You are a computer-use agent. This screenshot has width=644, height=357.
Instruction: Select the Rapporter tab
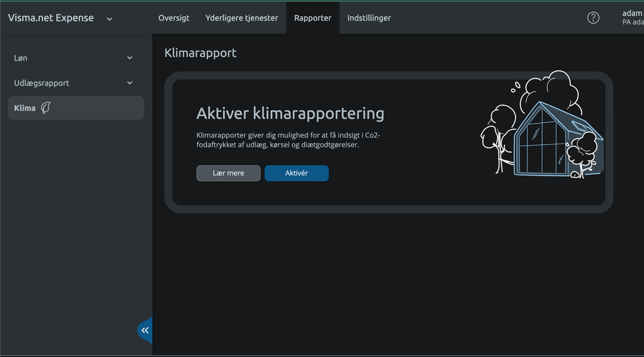coord(313,17)
